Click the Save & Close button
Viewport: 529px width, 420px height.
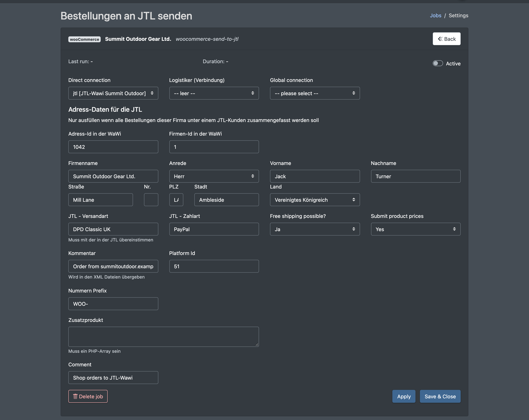click(440, 396)
